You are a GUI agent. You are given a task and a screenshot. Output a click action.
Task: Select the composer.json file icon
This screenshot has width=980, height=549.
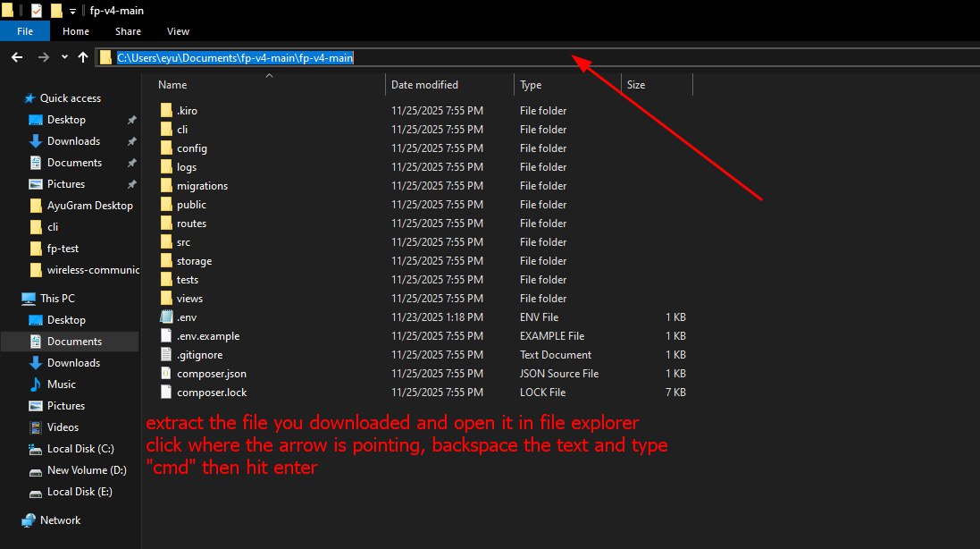click(166, 373)
